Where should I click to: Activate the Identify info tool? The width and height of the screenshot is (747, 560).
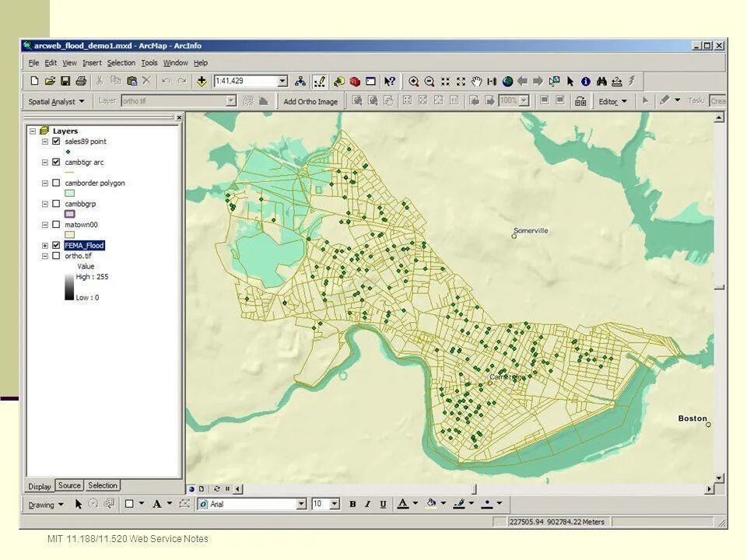pos(586,82)
